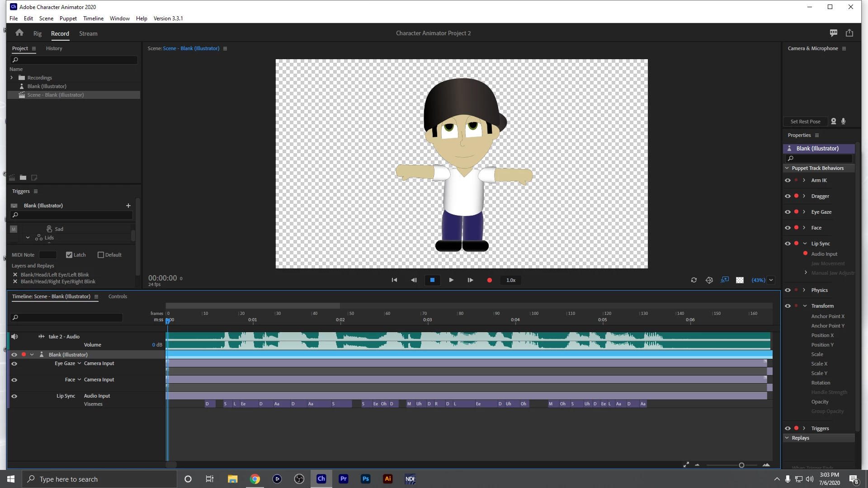
Task: Disable the Latch checkbox
Action: click(69, 255)
